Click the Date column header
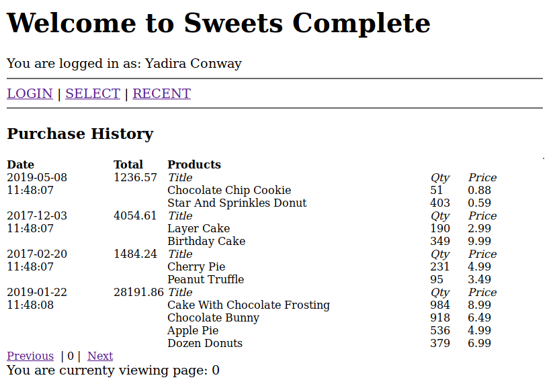Image resolution: width=553 pixels, height=392 pixels. (20, 164)
